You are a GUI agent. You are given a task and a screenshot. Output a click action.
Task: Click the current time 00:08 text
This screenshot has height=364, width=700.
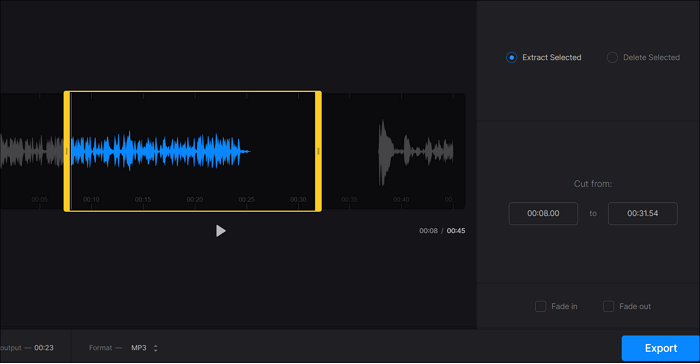click(428, 231)
